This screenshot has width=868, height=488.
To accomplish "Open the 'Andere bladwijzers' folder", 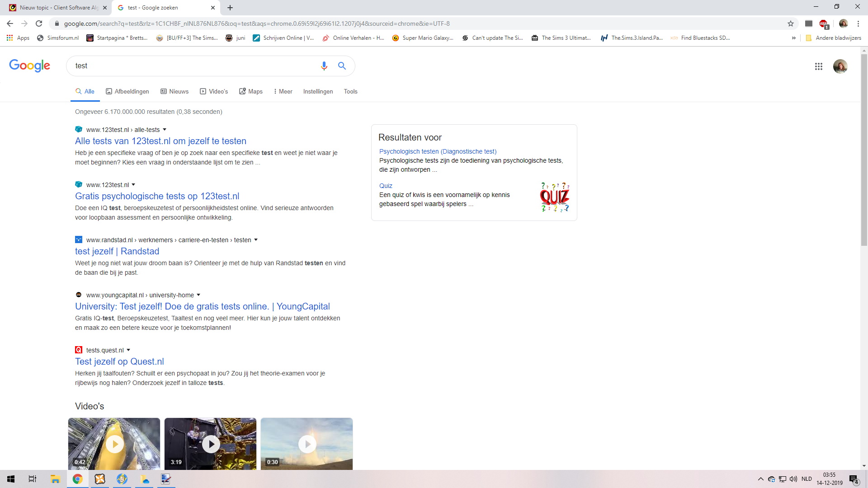I will 834,38.
